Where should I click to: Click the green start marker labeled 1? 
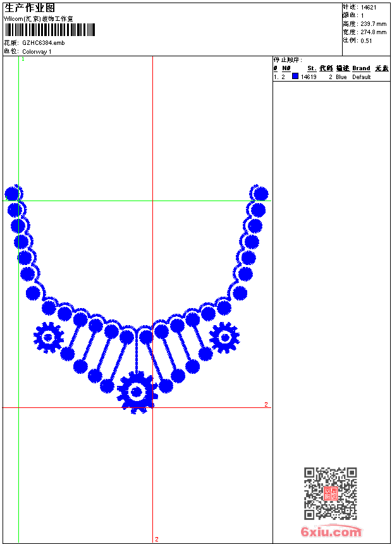pyautogui.click(x=23, y=59)
